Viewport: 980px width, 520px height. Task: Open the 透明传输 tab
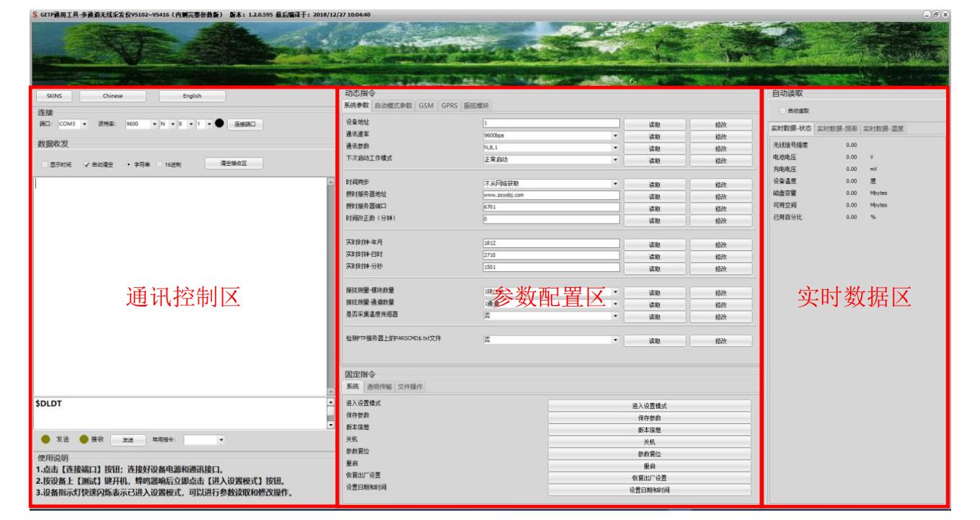click(380, 386)
